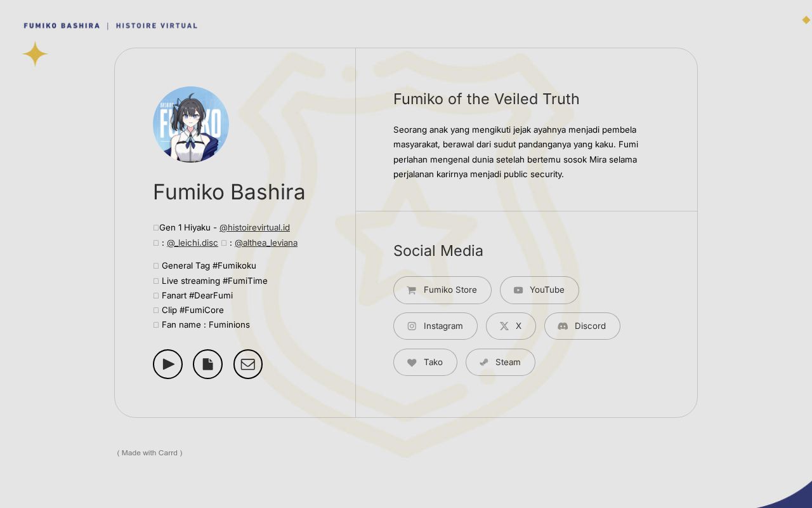Click the @althea_leviana link
Screen dimensions: 812x508
(x=266, y=243)
